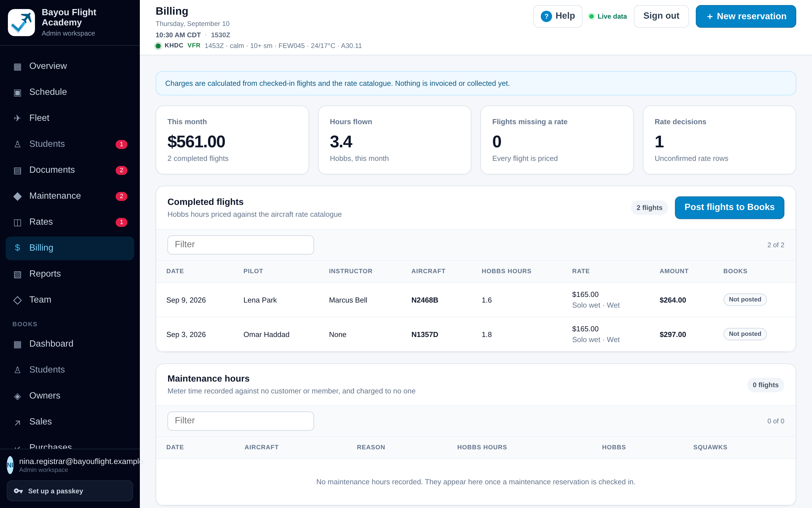Viewport: 812px width, 508px height.
Task: Click the Maintenance hours Filter field
Action: [x=240, y=421]
